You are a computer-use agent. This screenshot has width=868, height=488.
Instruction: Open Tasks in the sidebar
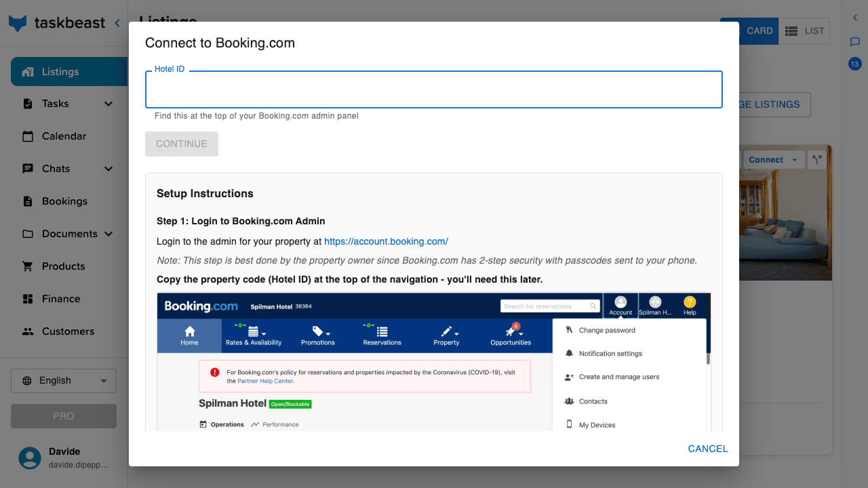[x=55, y=104]
